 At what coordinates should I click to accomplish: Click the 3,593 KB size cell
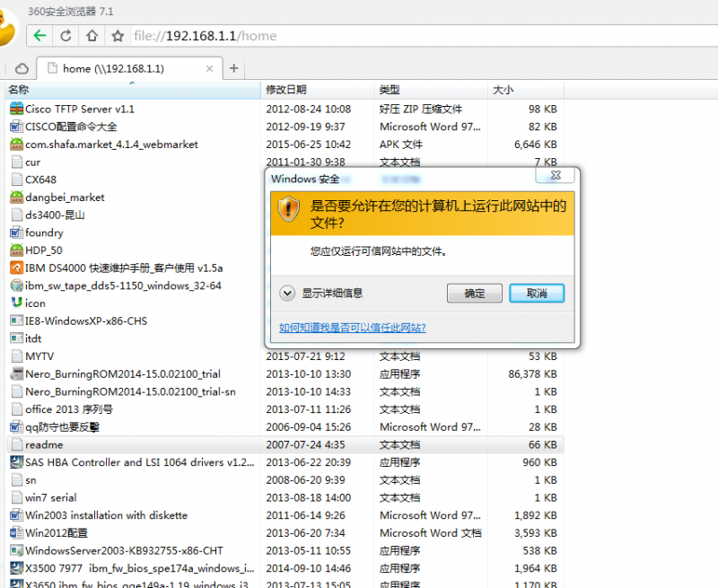click(535, 533)
